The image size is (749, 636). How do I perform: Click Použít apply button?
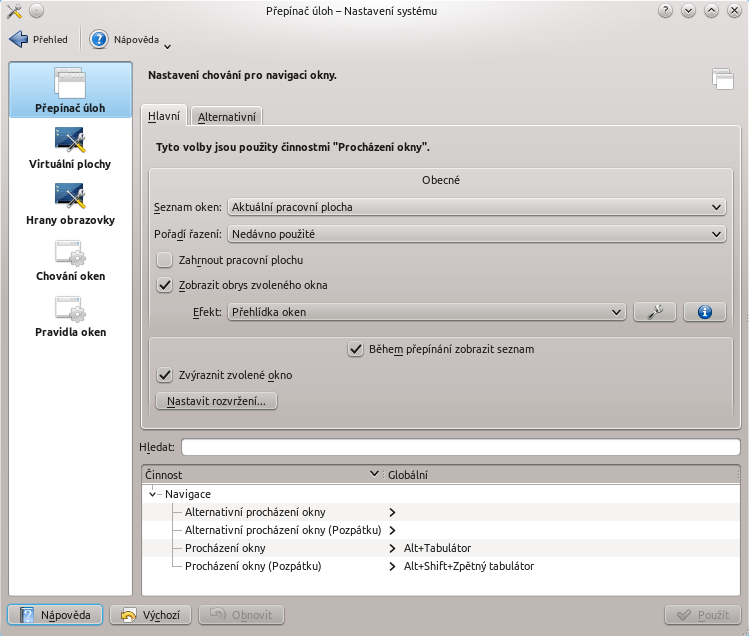703,615
